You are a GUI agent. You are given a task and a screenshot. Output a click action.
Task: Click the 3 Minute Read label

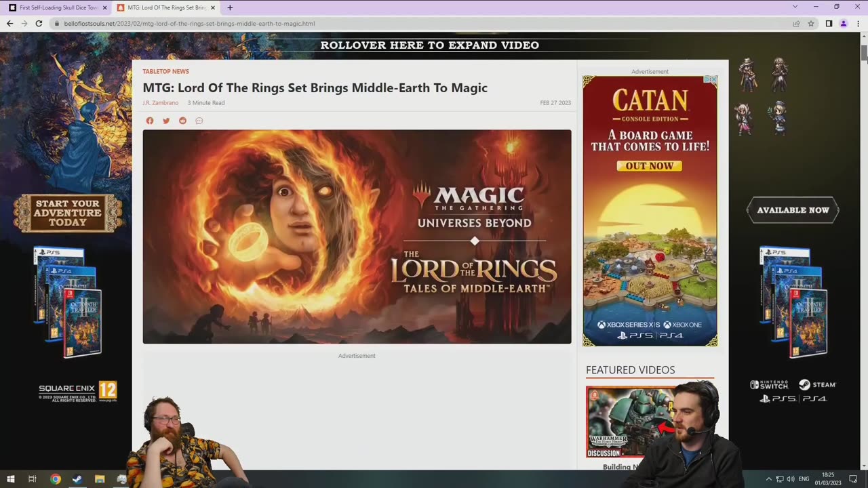[x=206, y=103]
